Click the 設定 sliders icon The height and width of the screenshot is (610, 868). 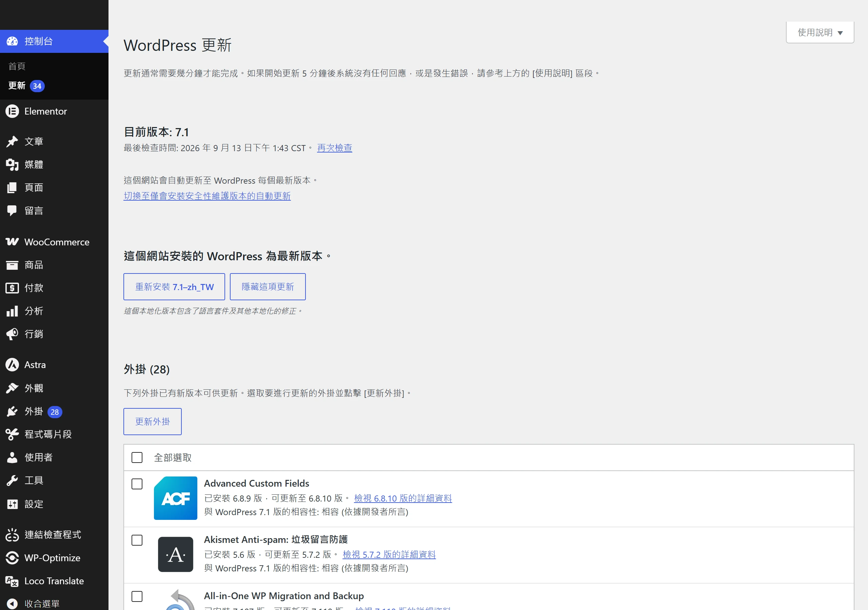coord(12,504)
